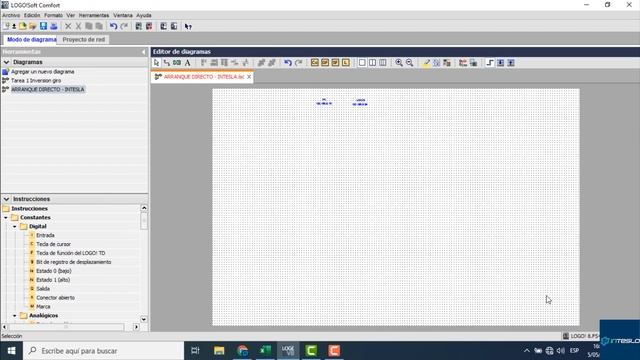Select ARRANQUE DIRECTO - INTESLA in diagrams list
The image size is (640, 360).
(x=48, y=89)
